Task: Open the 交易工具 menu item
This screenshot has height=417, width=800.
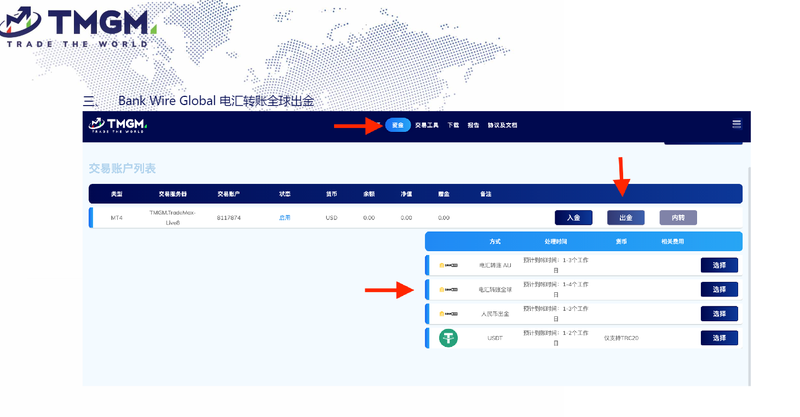Action: point(427,125)
